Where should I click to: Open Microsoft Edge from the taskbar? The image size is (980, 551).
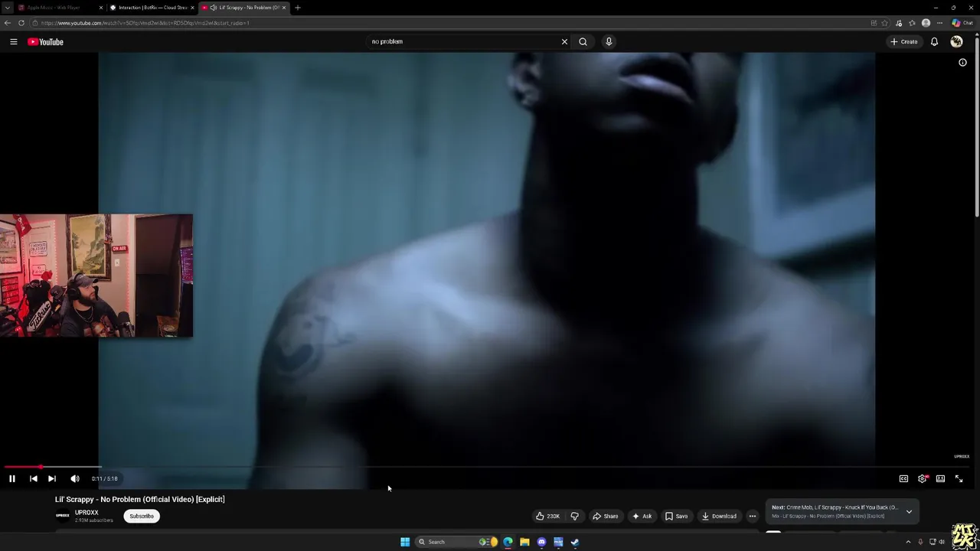coord(508,542)
